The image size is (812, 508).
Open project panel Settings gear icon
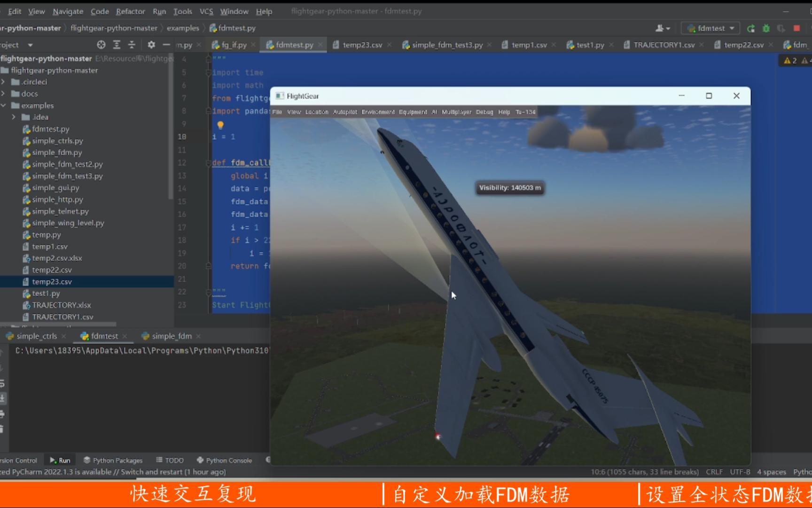(x=151, y=44)
